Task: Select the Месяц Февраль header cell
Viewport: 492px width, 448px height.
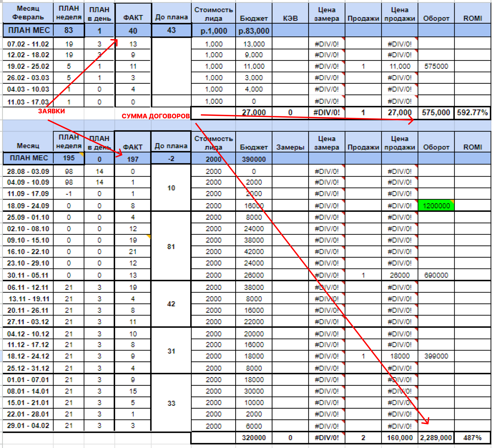Action: 28,13
